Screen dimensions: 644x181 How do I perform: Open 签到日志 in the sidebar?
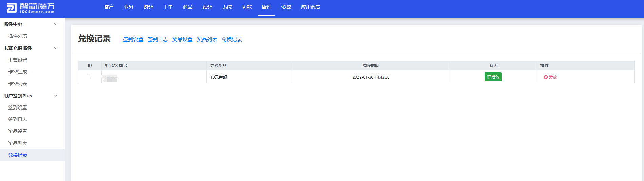[x=18, y=119]
